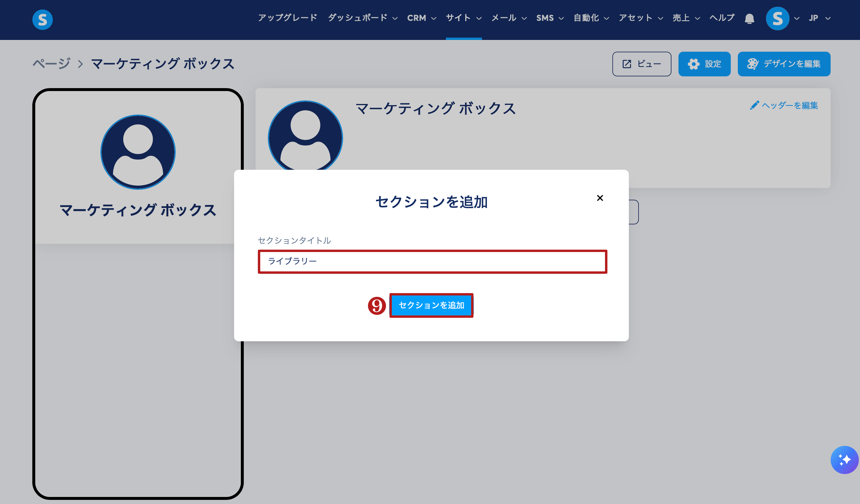Click the blue セクションを追加 button

tap(431, 305)
